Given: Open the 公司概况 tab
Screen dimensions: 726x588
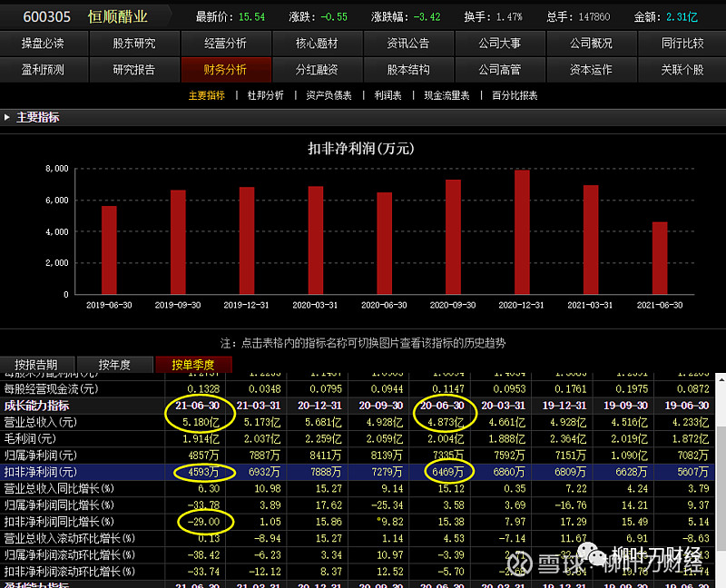Looking at the screenshot, I should 592,44.
